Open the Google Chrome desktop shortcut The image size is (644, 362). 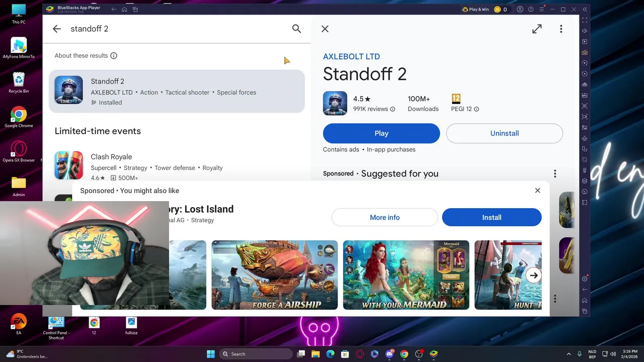coord(19,118)
